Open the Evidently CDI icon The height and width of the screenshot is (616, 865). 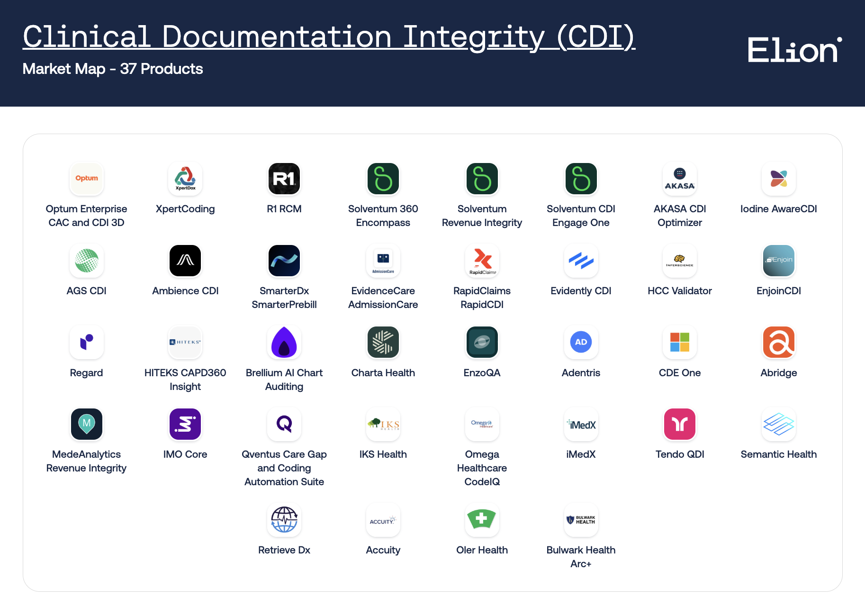[x=581, y=261]
